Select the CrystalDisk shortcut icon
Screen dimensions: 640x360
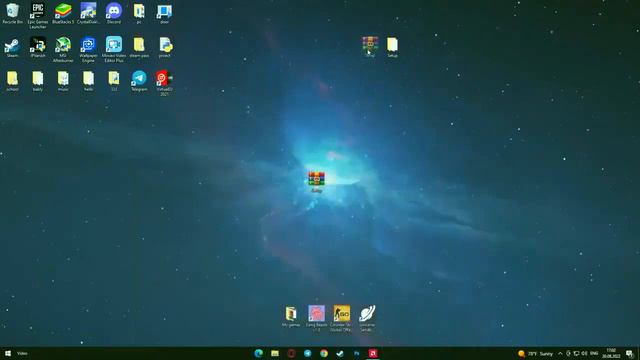(88, 13)
